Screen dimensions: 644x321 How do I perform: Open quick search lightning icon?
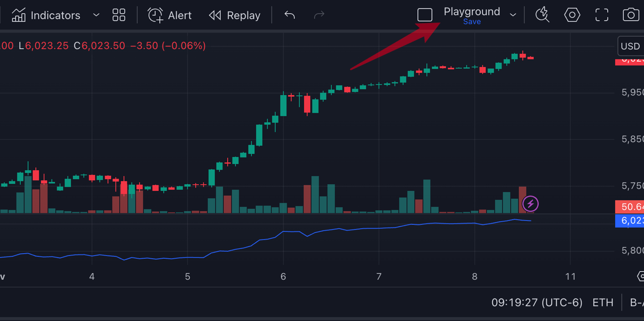pos(543,15)
